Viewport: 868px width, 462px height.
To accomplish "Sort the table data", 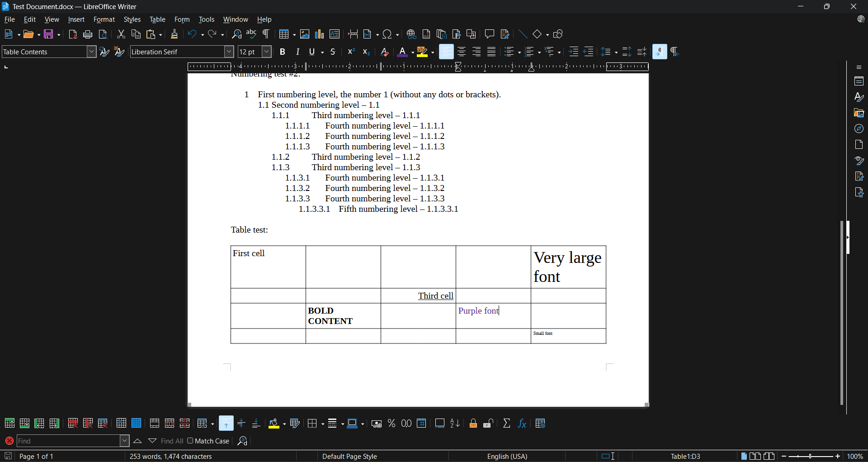I will [x=455, y=424].
